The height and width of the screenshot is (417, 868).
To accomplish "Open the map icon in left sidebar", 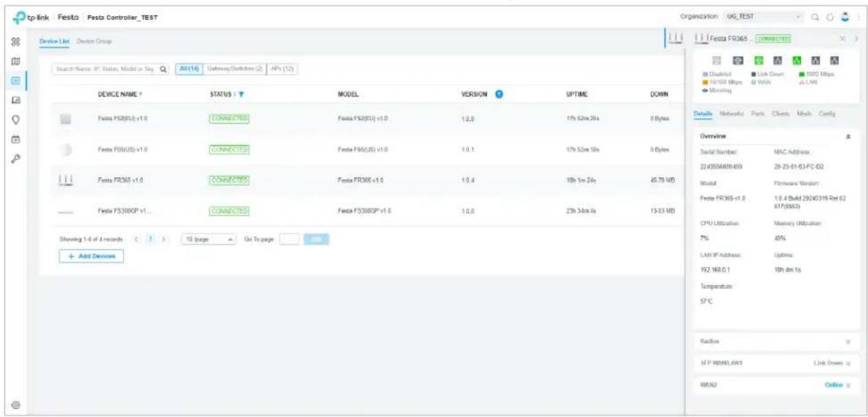I will 14,62.
